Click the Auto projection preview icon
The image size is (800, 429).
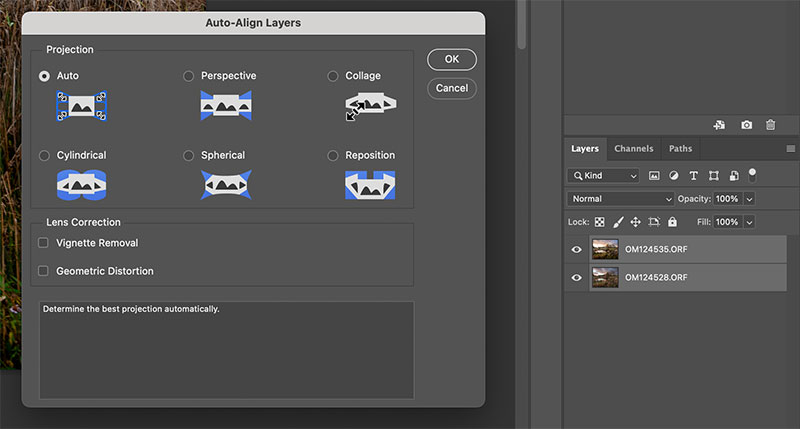tap(82, 106)
